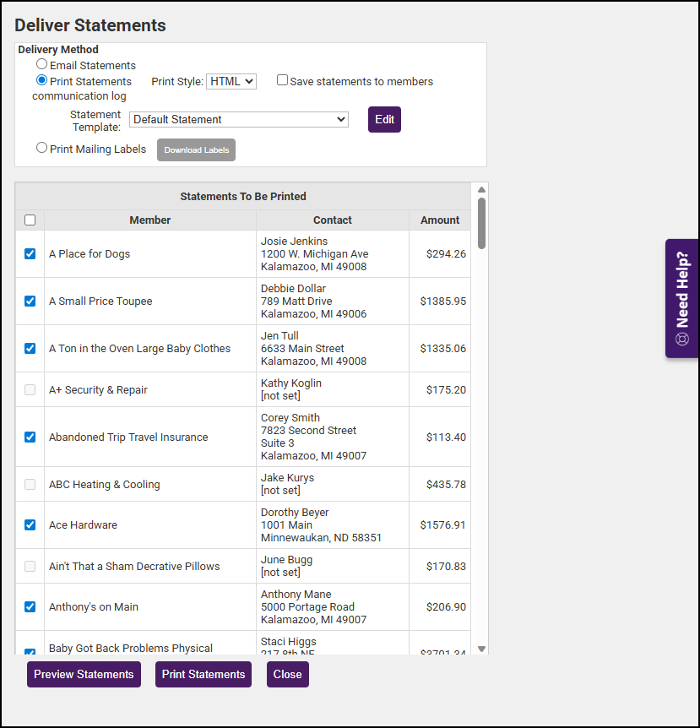Select the Email Statements radio button
The width and height of the screenshot is (700, 728).
pos(41,64)
